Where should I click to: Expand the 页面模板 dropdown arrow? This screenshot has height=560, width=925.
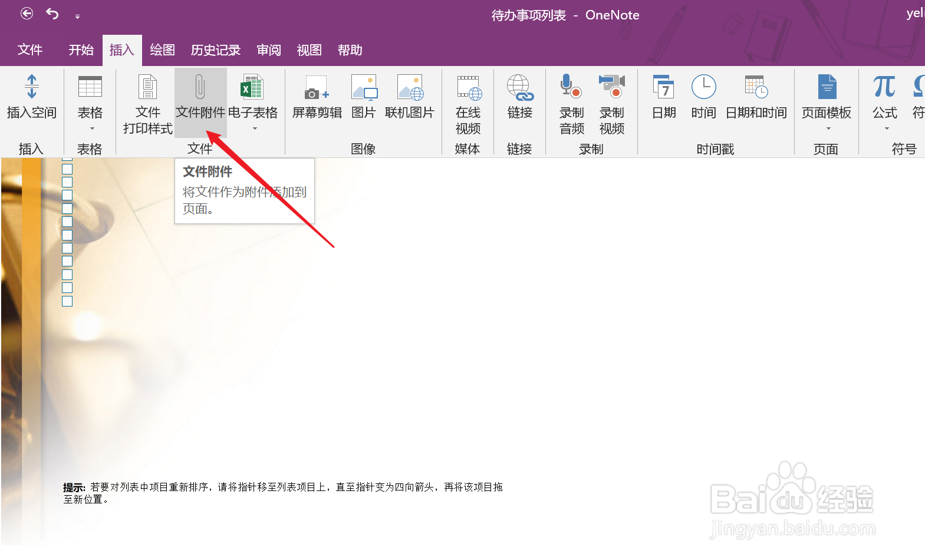point(828,129)
